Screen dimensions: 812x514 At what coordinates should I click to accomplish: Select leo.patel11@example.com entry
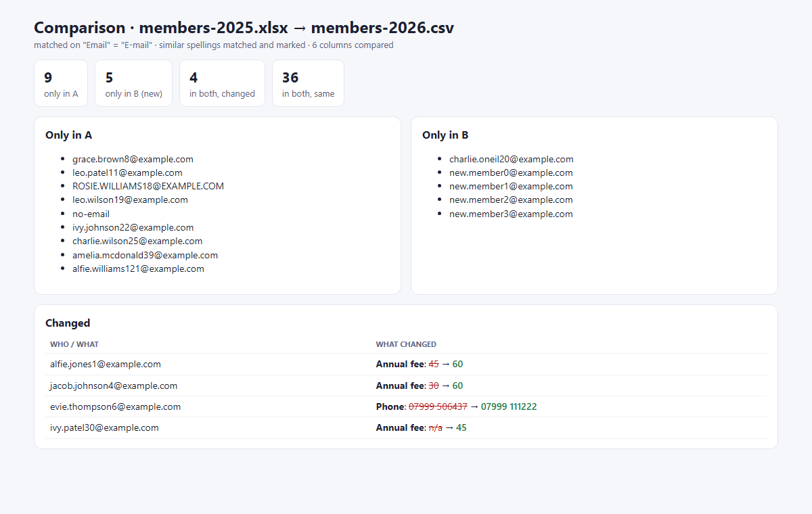[x=127, y=172]
